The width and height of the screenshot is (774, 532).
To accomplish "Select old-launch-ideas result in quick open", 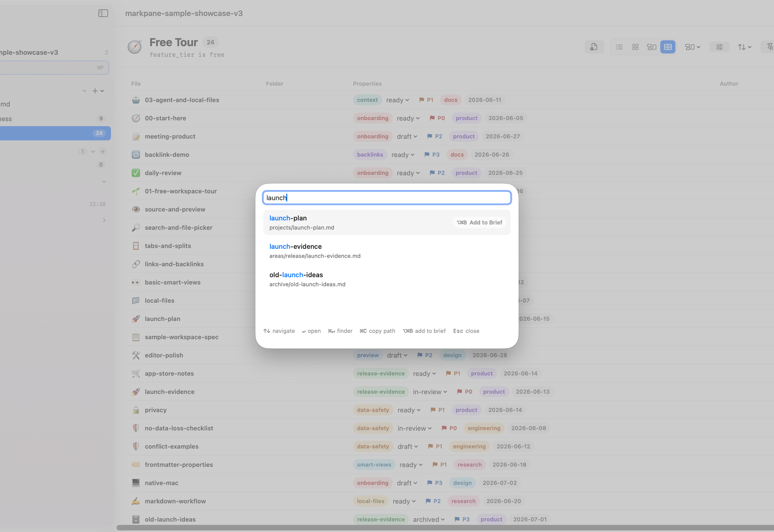I will (x=387, y=279).
